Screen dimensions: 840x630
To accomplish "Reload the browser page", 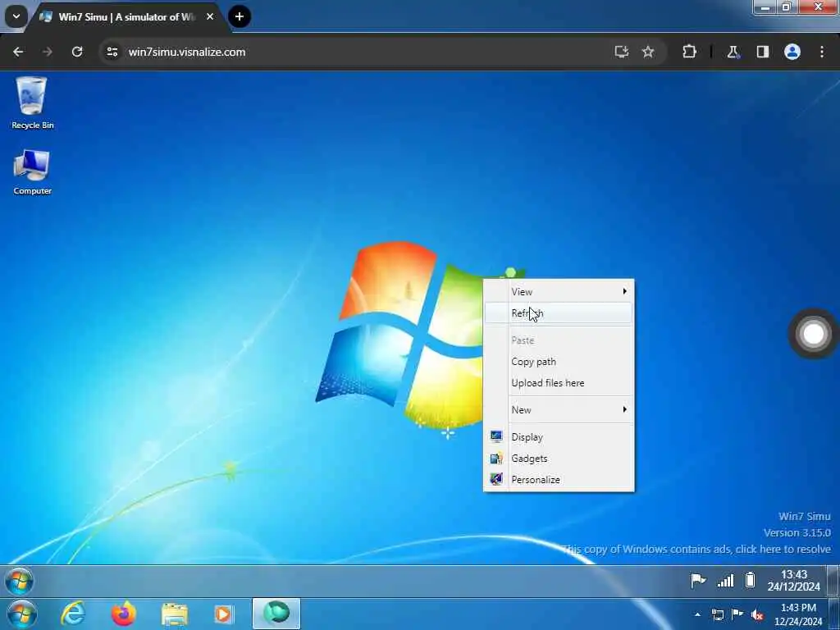I will [77, 52].
